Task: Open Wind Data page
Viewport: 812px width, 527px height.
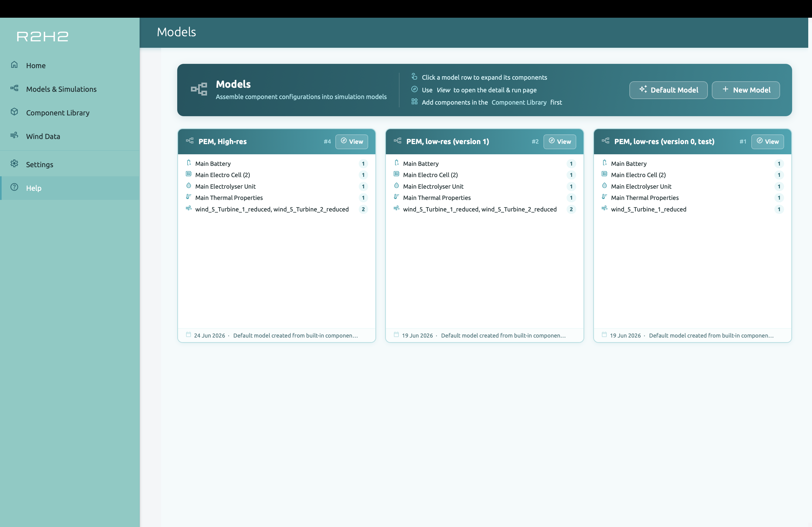Action: click(x=70, y=136)
